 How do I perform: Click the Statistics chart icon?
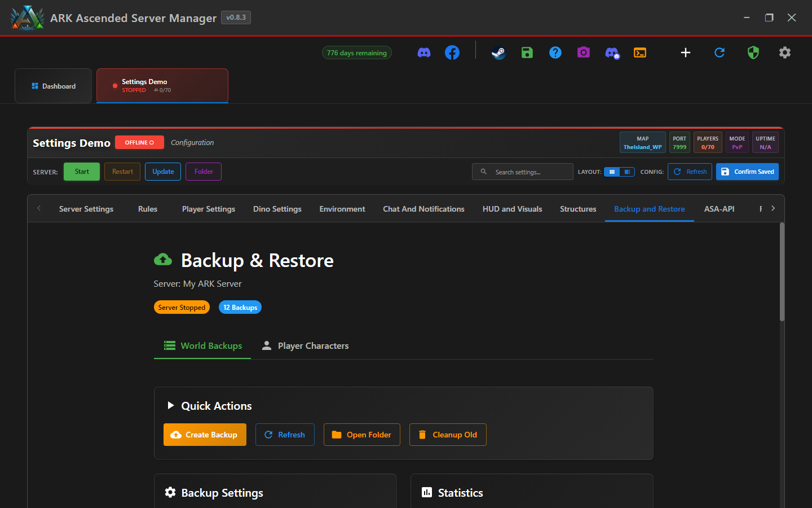[427, 492]
